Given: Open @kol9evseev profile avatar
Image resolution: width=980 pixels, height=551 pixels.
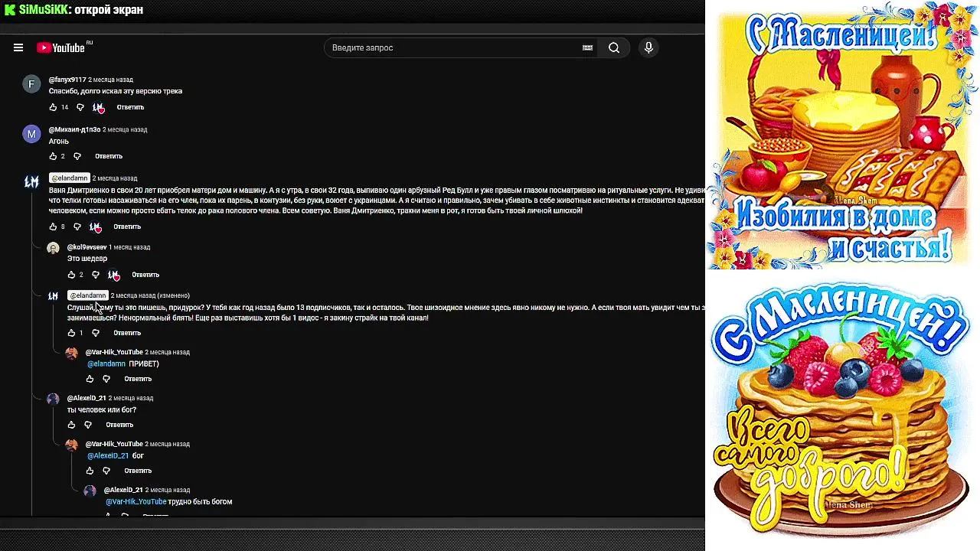Looking at the screenshot, I should (53, 248).
